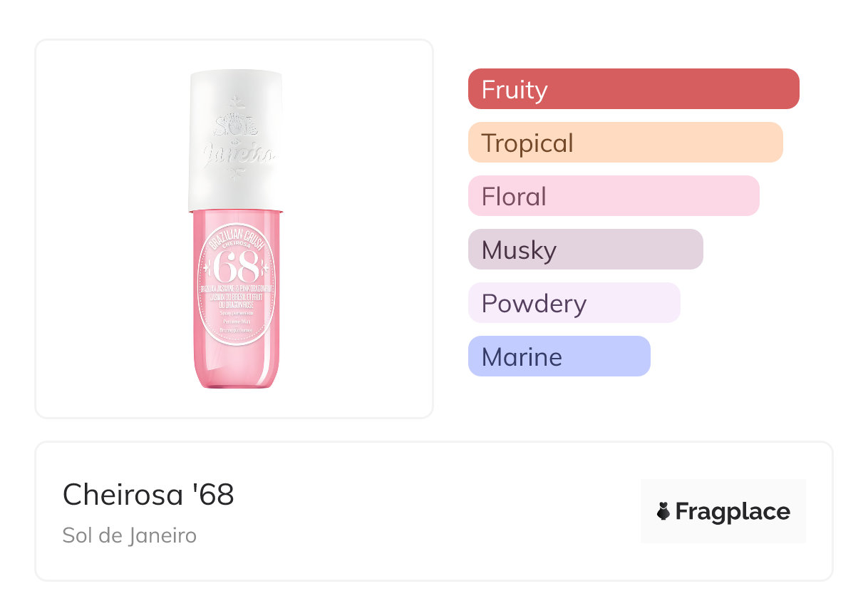Click the Fragplace perfume bottle icon

coord(664,511)
